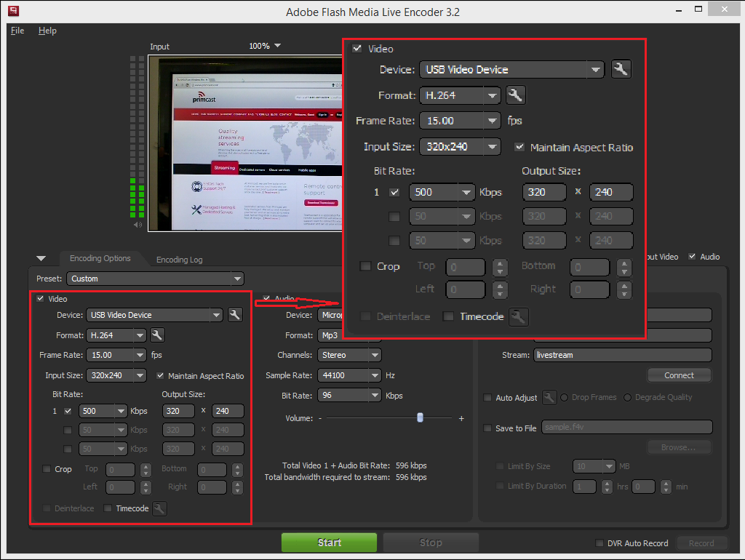Switch to the Encoding Options tab

click(x=100, y=258)
